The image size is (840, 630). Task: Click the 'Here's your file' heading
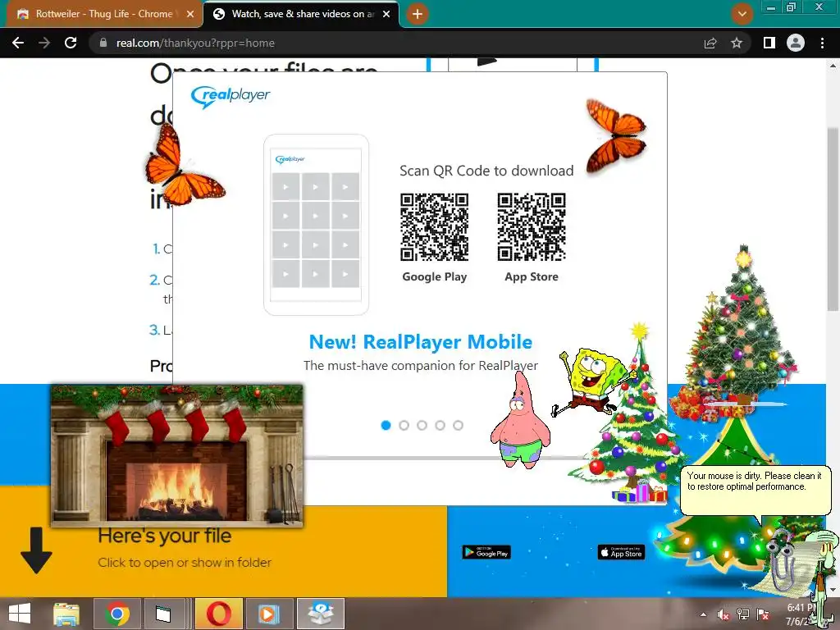164,536
